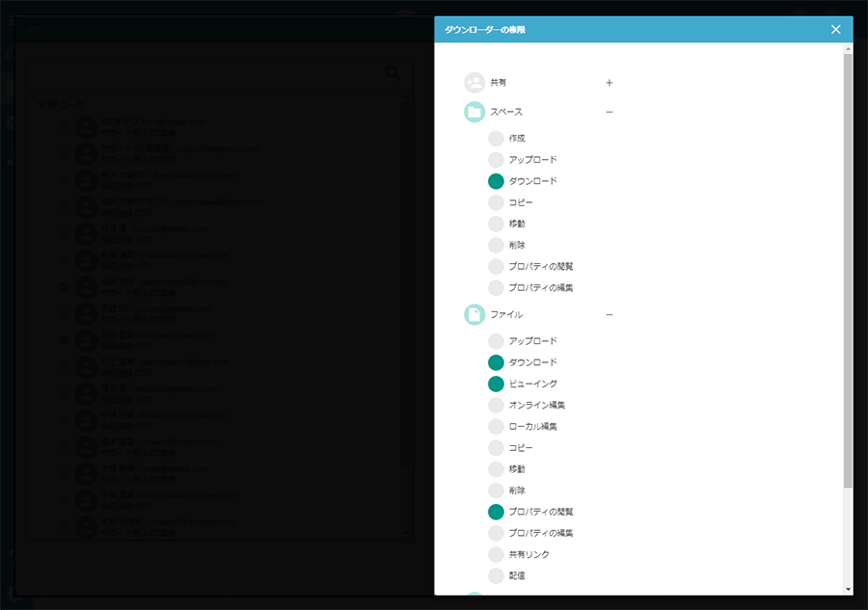Viewport: 868px width, 610px height.
Task: Expand the 共有 section with plus
Action: (x=609, y=83)
